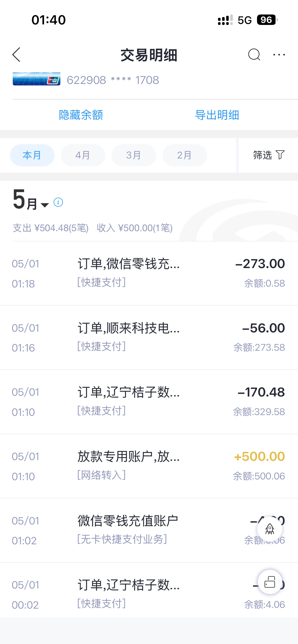Tap the info icon beside 5月
The image size is (298, 644).
[58, 202]
